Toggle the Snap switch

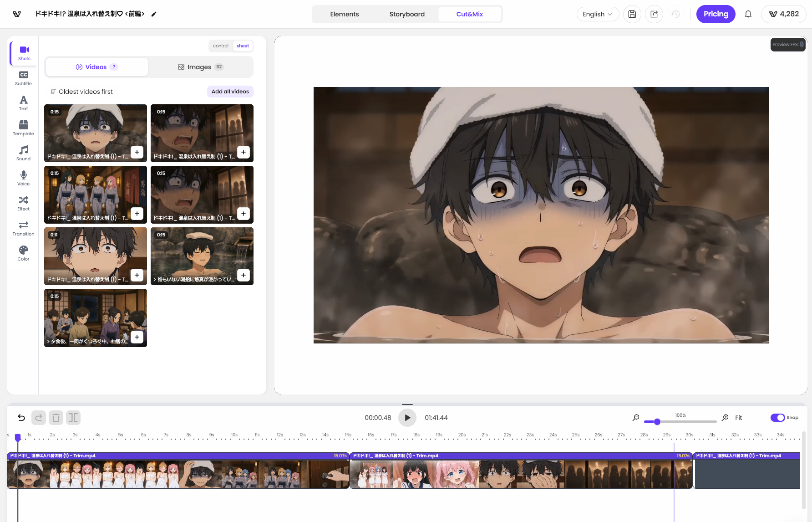pos(777,418)
